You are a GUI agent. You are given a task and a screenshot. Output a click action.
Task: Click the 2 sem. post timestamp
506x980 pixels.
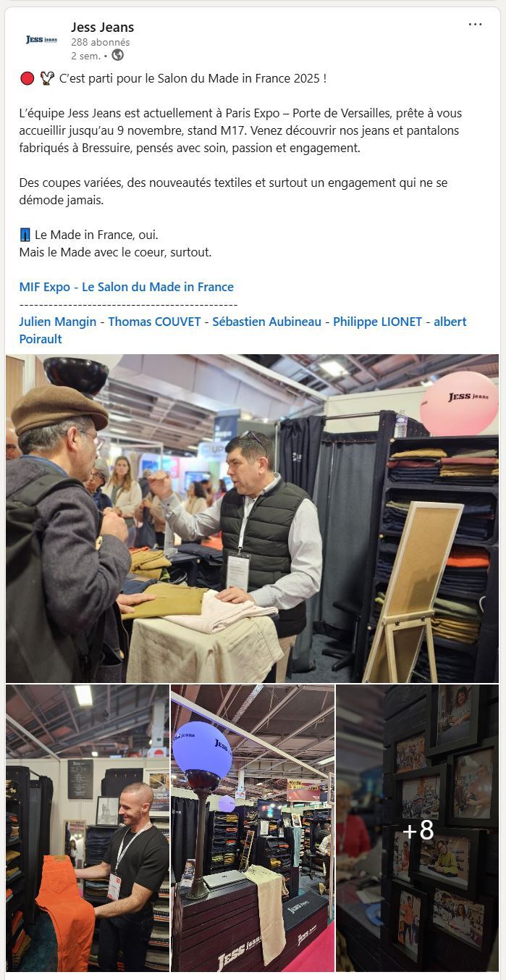click(x=85, y=56)
